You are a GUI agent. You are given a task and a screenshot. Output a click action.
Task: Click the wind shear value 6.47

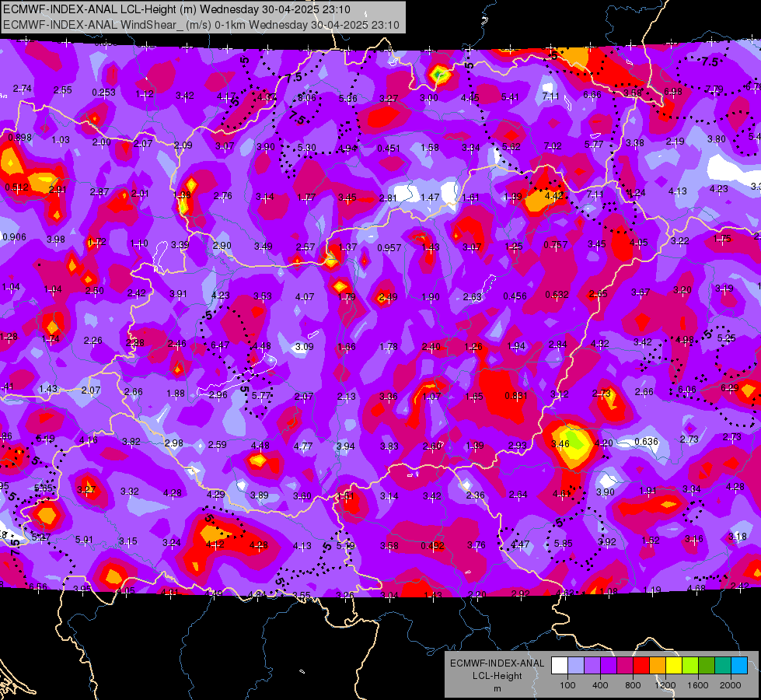(x=220, y=345)
